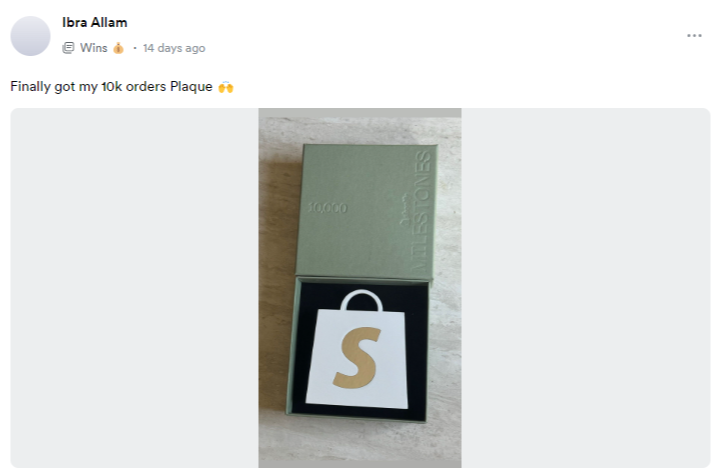Open the Wins category link
The height and width of the screenshot is (474, 715).
coord(93,48)
